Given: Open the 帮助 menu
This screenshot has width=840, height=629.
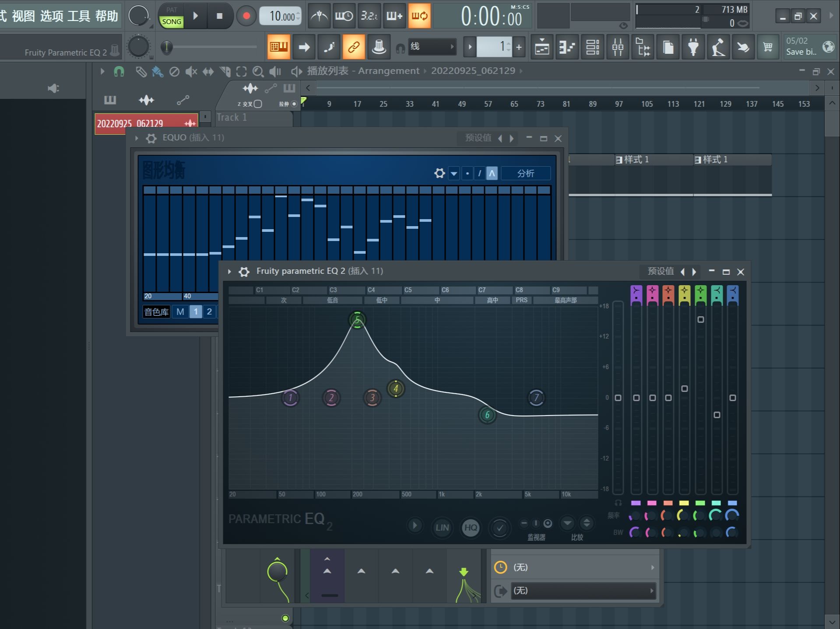Looking at the screenshot, I should coord(106,16).
